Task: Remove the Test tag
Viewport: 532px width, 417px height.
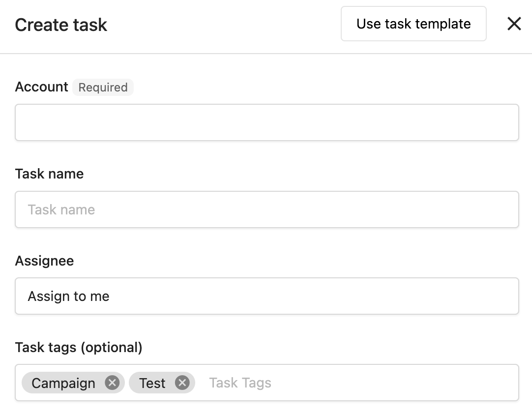Action: [182, 383]
